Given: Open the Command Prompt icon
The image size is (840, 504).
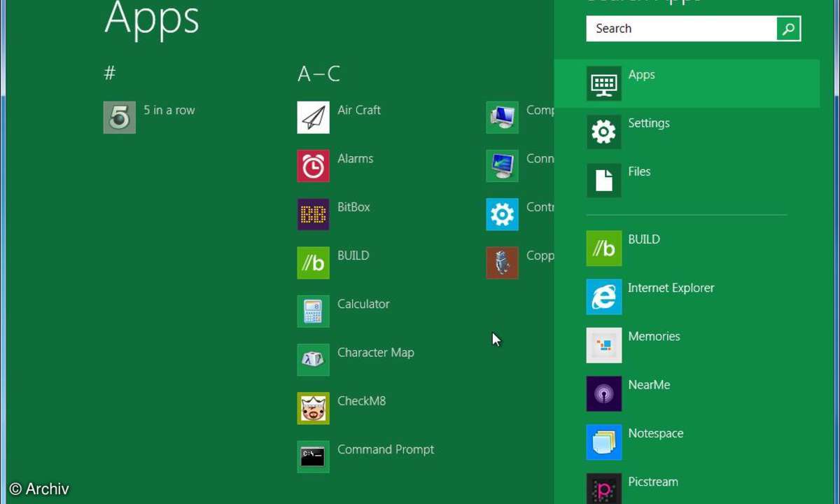Looking at the screenshot, I should coord(313,456).
